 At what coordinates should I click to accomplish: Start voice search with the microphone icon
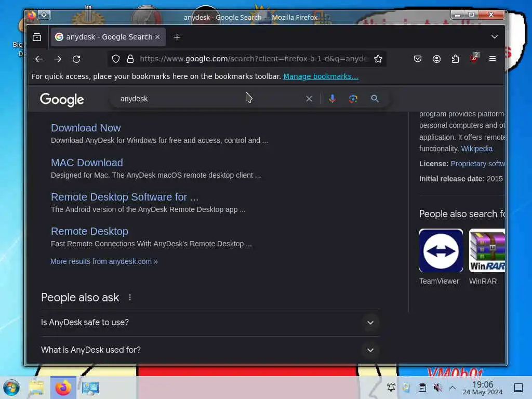click(332, 99)
